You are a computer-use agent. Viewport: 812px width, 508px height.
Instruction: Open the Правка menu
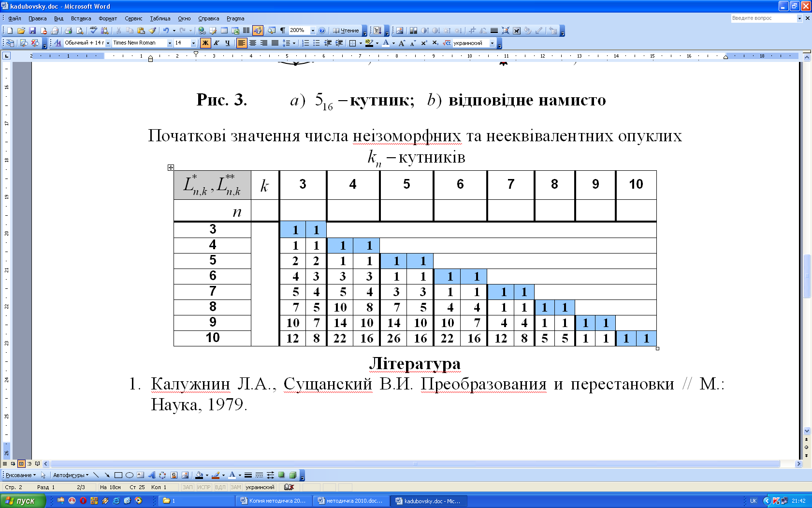pyautogui.click(x=37, y=18)
